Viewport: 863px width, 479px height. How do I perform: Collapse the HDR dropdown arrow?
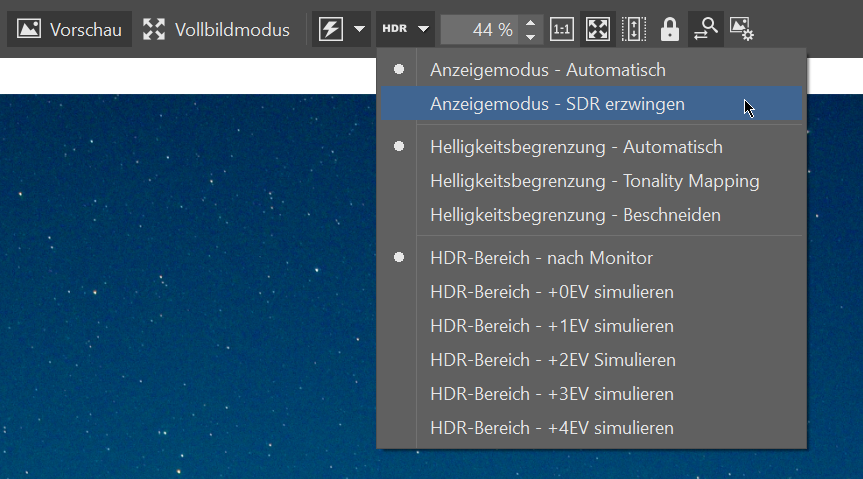click(x=424, y=30)
